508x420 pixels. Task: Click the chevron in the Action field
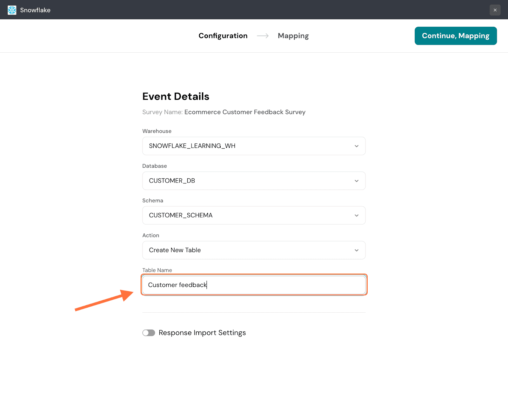(356, 250)
